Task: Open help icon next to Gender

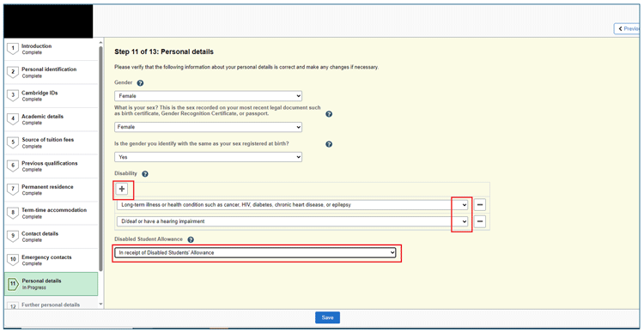Action: [141, 83]
